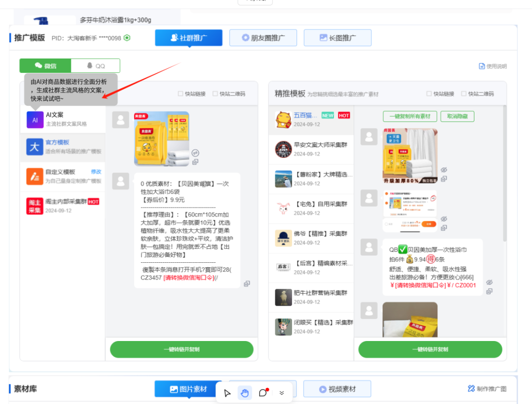Copy the left product image with the copy icon
The width and height of the screenshot is (532, 404).
[195, 162]
